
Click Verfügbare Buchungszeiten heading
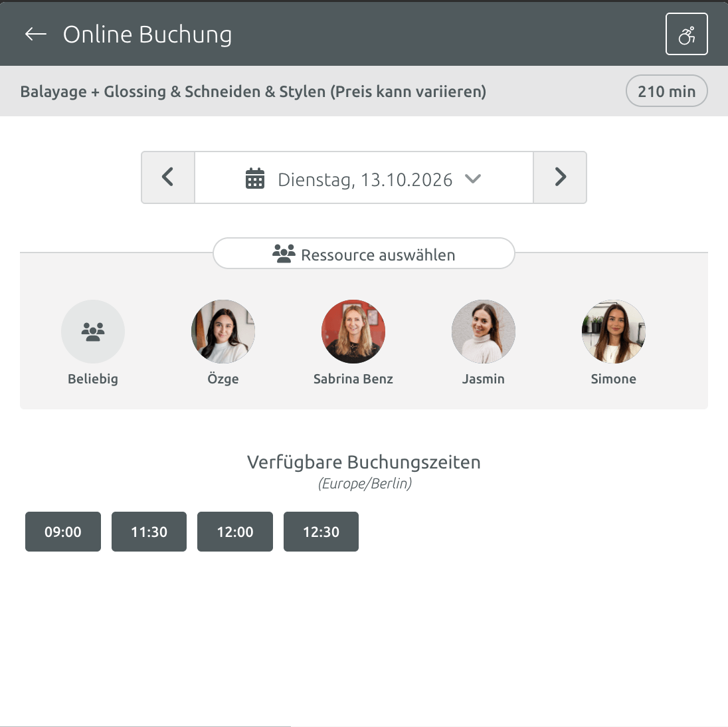coord(363,463)
